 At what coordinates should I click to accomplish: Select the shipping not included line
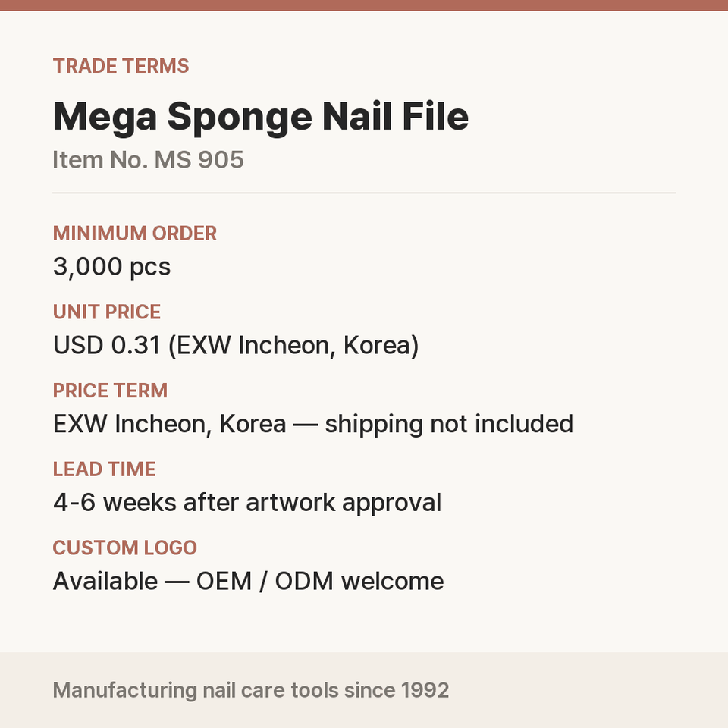[x=313, y=425]
